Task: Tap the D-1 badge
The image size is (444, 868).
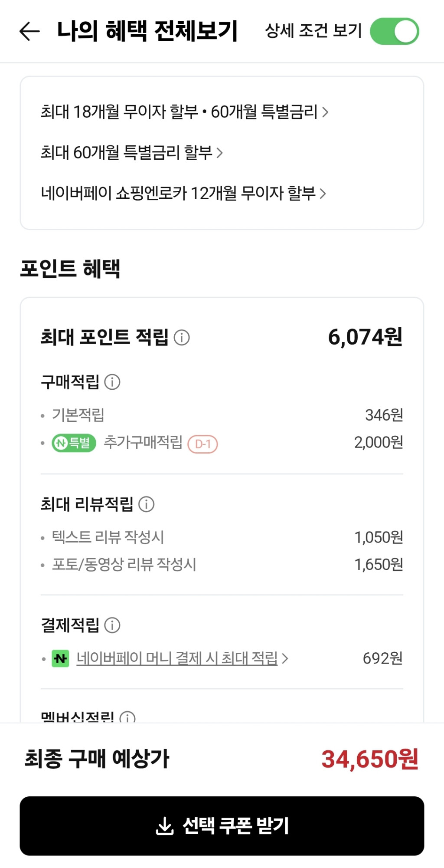Action: pos(202,444)
